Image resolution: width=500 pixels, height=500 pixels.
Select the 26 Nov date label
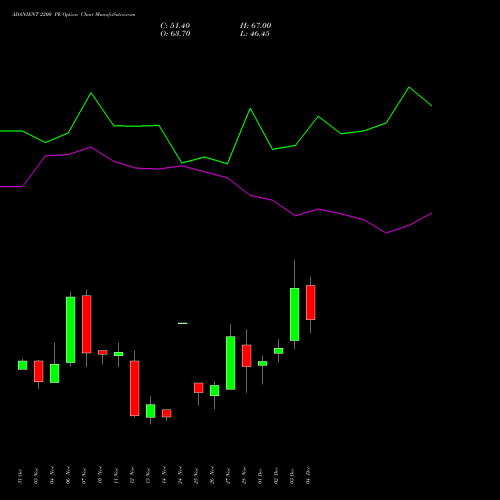coord(212,476)
